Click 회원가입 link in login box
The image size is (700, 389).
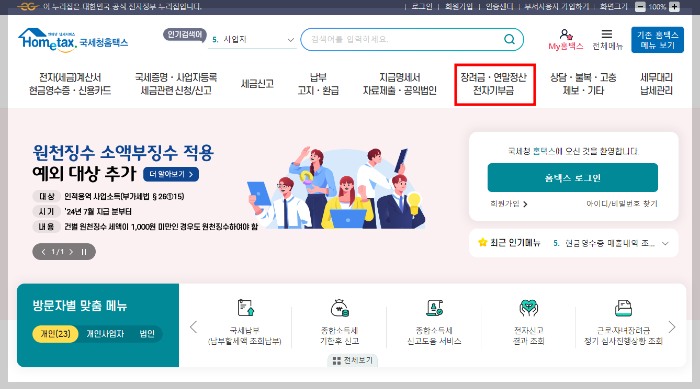click(x=508, y=204)
